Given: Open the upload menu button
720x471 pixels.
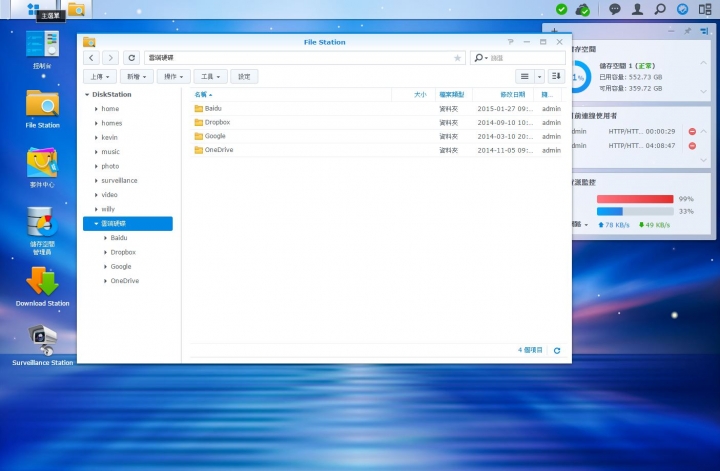Looking at the screenshot, I should [x=100, y=77].
